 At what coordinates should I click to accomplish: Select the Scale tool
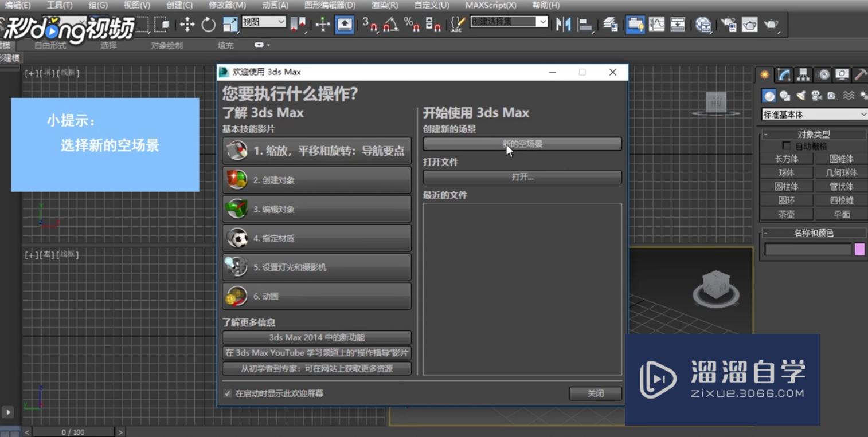230,24
